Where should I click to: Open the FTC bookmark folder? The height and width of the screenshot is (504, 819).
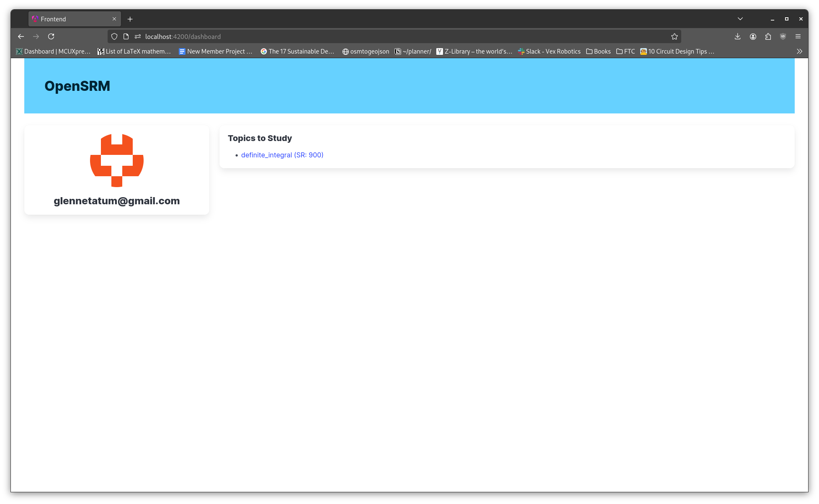(x=626, y=51)
